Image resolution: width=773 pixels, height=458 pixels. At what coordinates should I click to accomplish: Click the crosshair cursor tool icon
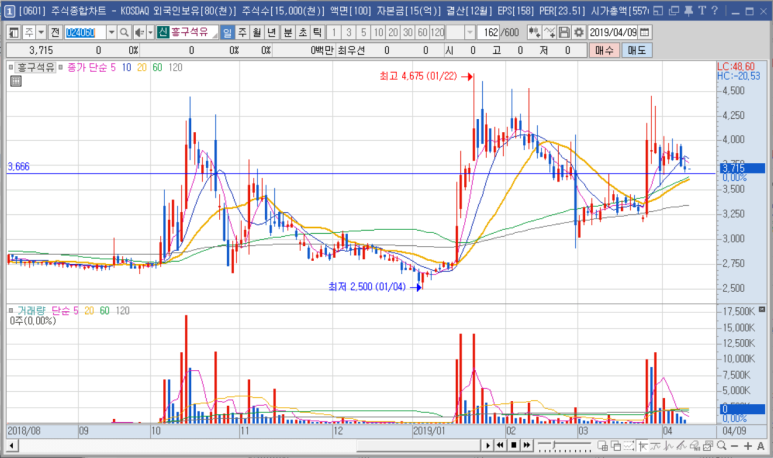(x=642, y=446)
